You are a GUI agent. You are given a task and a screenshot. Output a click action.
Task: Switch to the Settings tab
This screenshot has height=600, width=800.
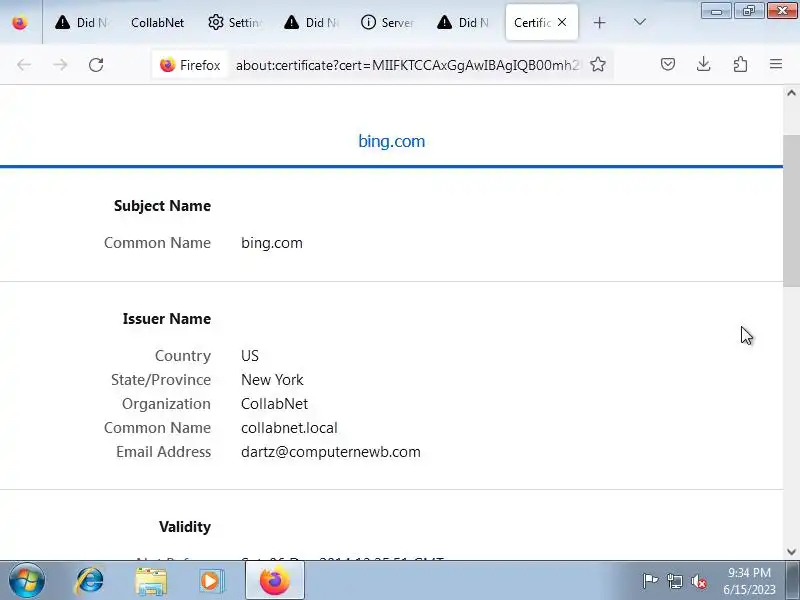click(x=235, y=22)
